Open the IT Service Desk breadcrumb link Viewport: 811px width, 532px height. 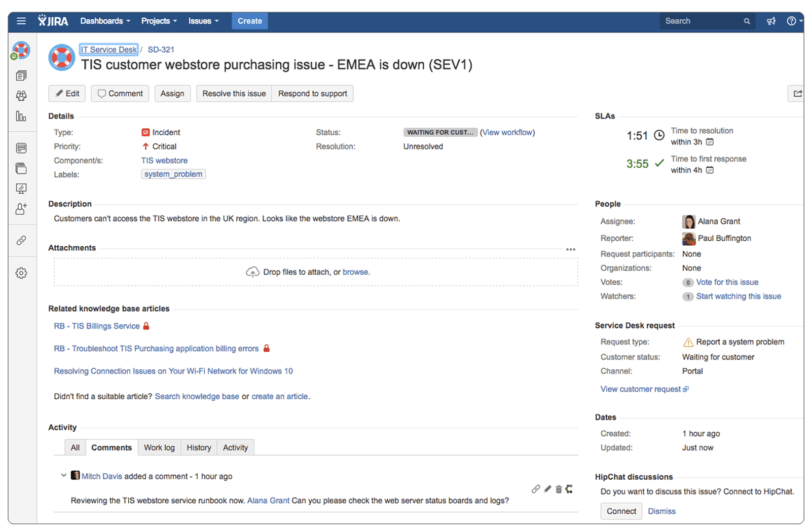[x=109, y=50]
